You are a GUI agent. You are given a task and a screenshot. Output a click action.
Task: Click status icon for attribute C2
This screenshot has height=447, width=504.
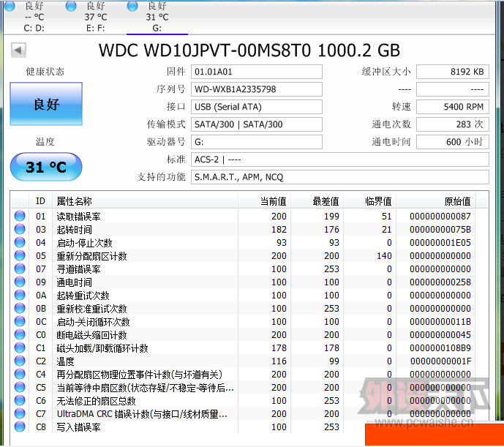[x=20, y=361]
